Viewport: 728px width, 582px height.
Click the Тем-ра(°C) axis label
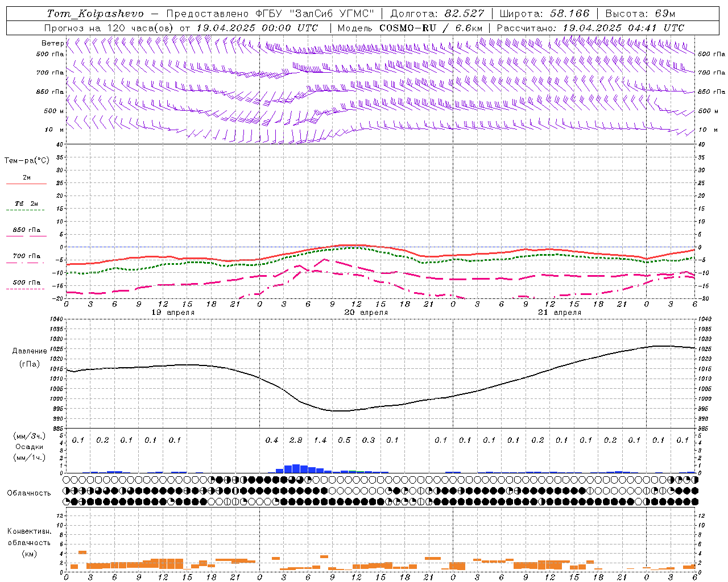pos(27,161)
